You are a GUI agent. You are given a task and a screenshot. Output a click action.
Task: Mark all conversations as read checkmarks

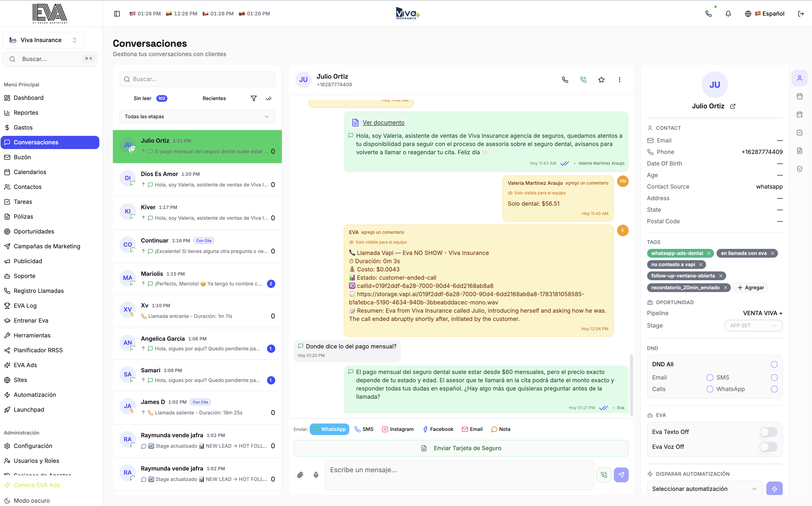tap(269, 98)
